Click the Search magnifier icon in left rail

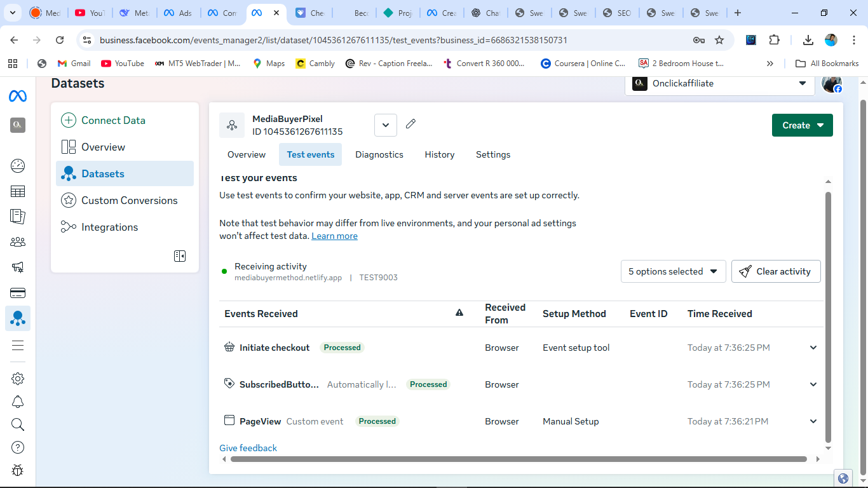pos(18,424)
